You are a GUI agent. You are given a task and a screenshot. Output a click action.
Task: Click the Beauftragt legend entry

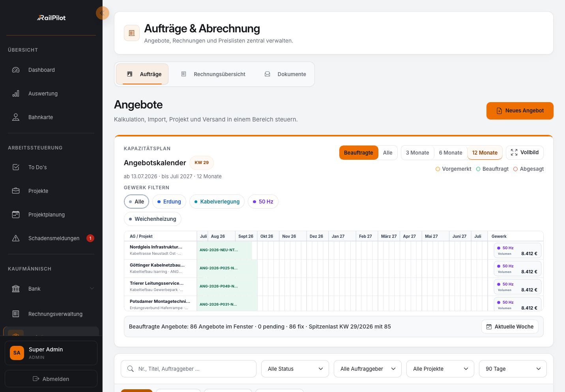pyautogui.click(x=492, y=169)
